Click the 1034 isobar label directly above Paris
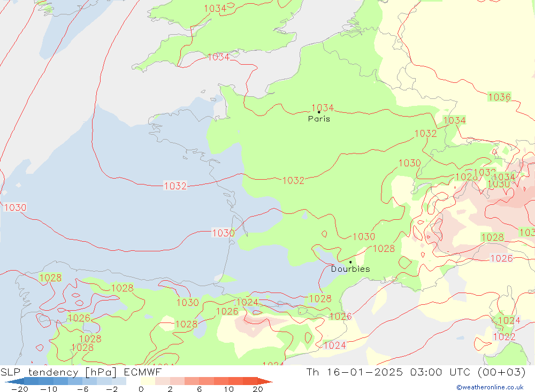Viewport: 535px width, 392px height. point(323,108)
